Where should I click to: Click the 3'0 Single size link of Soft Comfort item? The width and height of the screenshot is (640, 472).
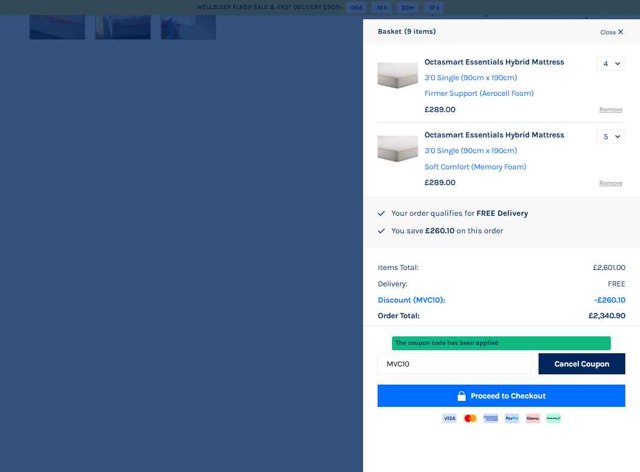(471, 151)
